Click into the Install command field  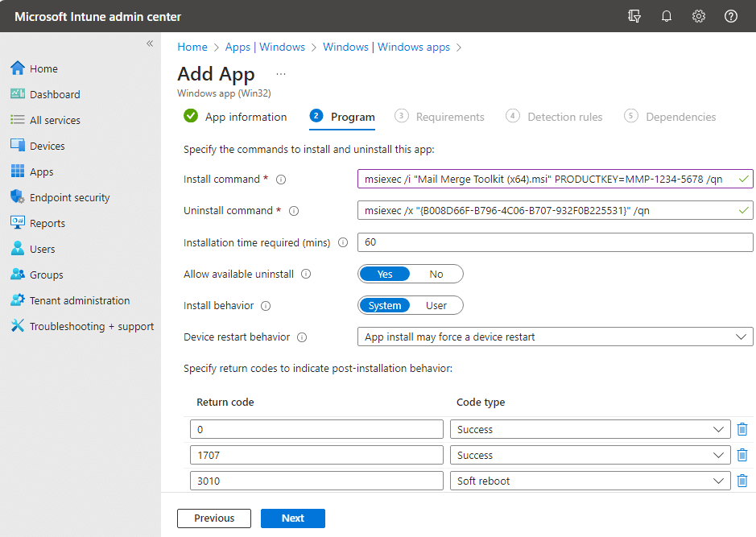pyautogui.click(x=555, y=179)
